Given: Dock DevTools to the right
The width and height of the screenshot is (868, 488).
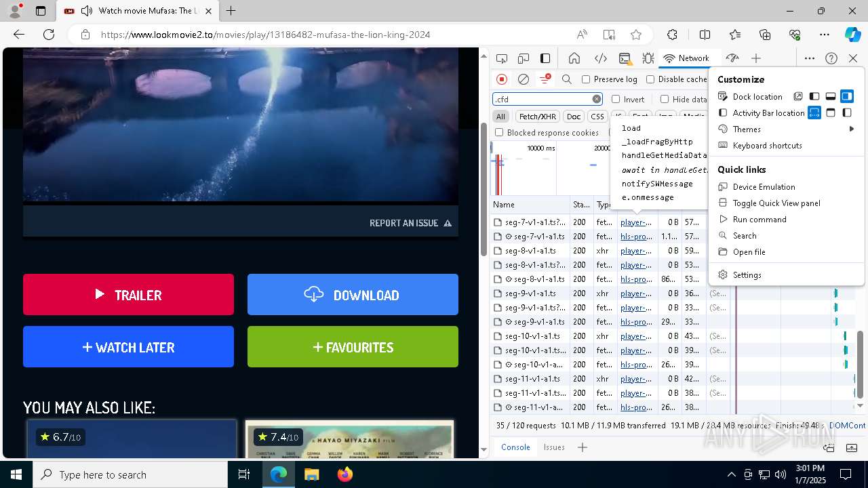Looking at the screenshot, I should pyautogui.click(x=847, y=96).
